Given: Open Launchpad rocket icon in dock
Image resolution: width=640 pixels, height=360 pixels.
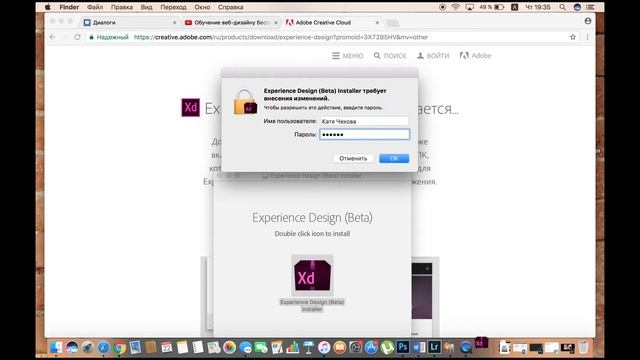Looking at the screenshot, I should click(88, 347).
